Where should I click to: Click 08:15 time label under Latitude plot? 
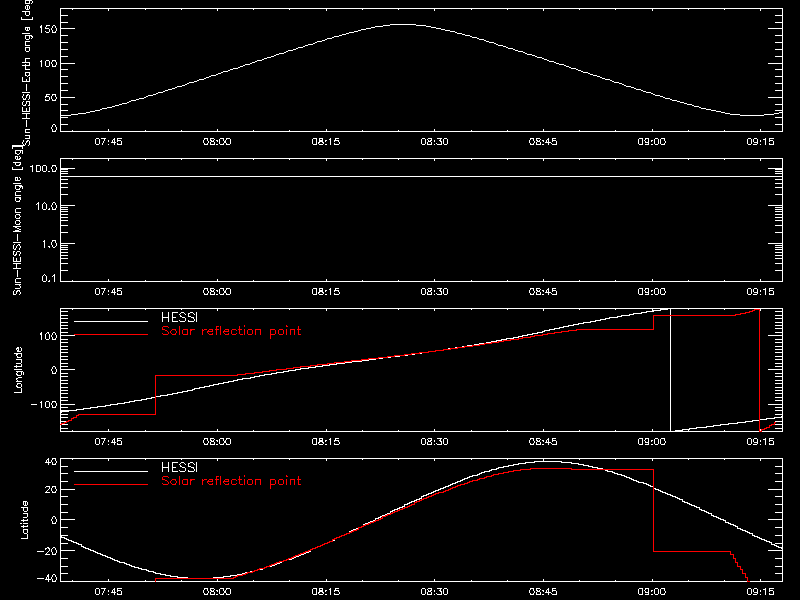tap(326, 592)
